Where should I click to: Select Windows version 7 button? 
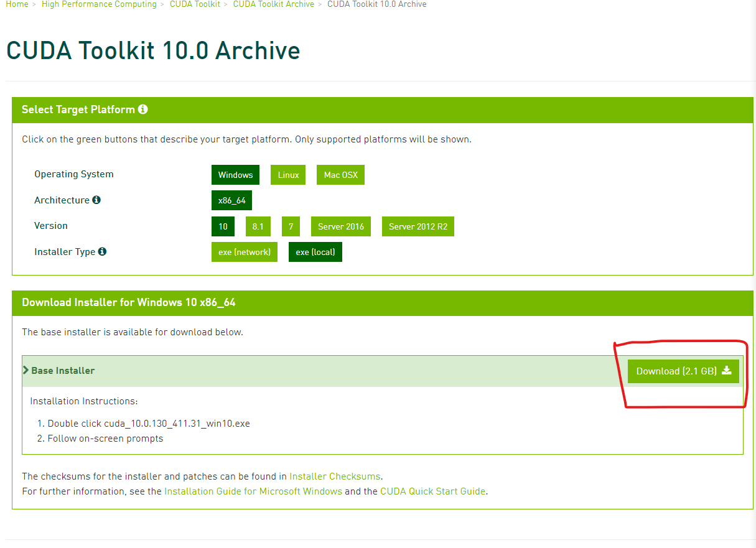coord(291,226)
